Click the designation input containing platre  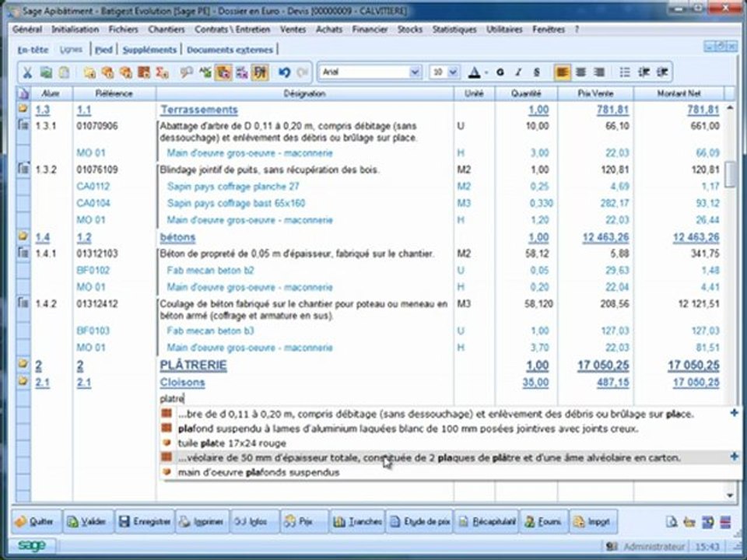[x=305, y=398]
